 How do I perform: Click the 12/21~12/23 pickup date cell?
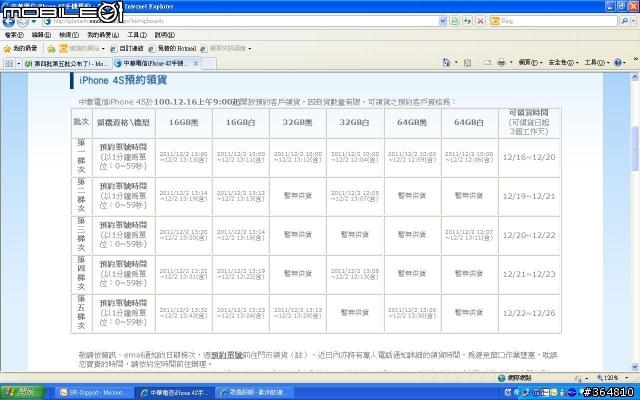(529, 274)
